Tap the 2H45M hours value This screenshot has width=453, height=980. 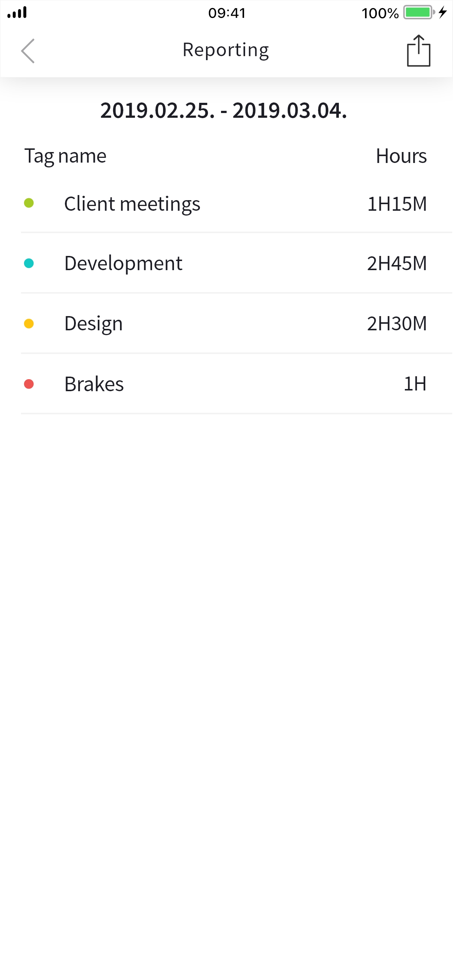pos(397,263)
